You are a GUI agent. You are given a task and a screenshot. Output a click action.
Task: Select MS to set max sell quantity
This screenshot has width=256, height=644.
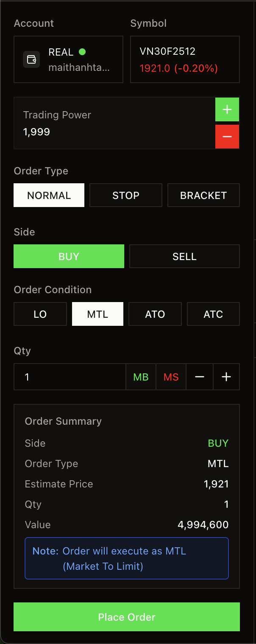171,377
